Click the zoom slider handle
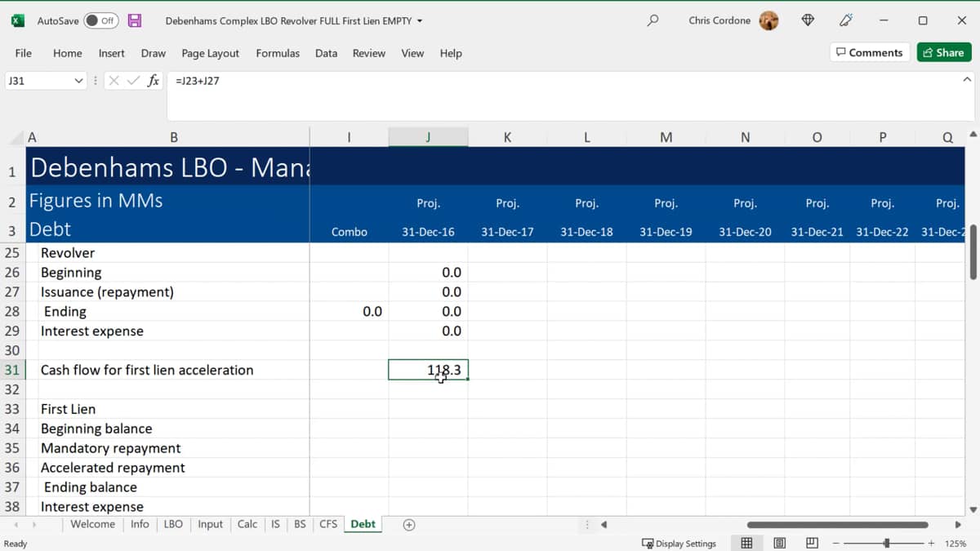The image size is (980, 551). pyautogui.click(x=886, y=543)
